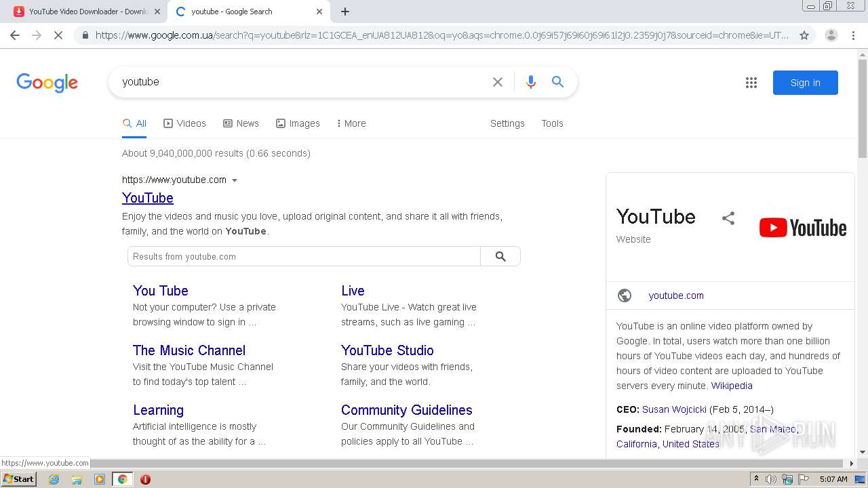Screen dimensions: 868x488
Task: Open youtube.com link in knowledge panel
Action: 676,296
